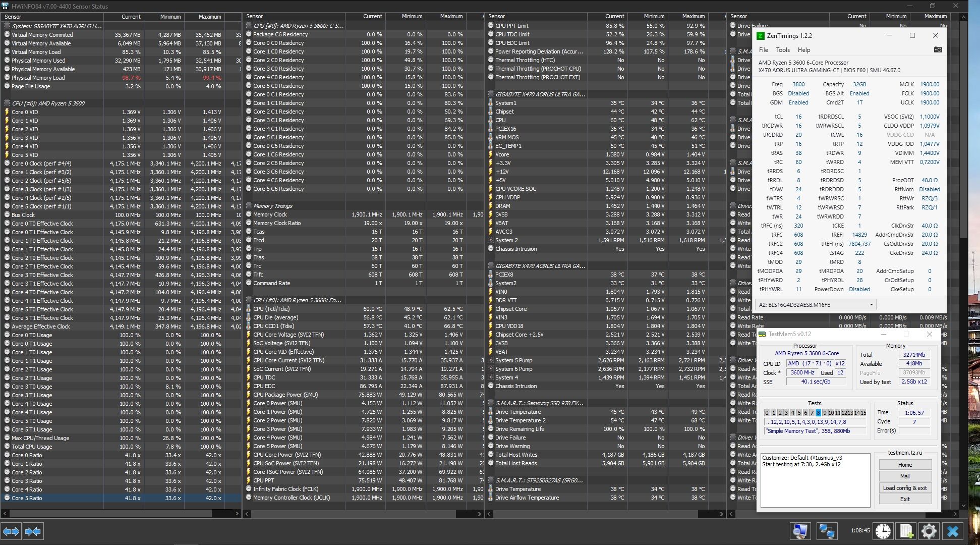Click the Cycle value 7 field in TestMem5
This screenshot has height=545, width=980.
click(x=914, y=422)
